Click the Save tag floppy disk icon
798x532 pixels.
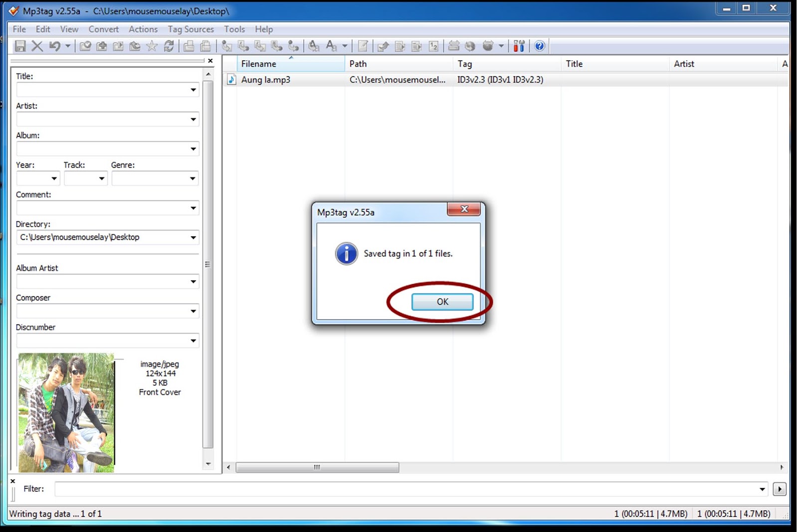point(20,46)
